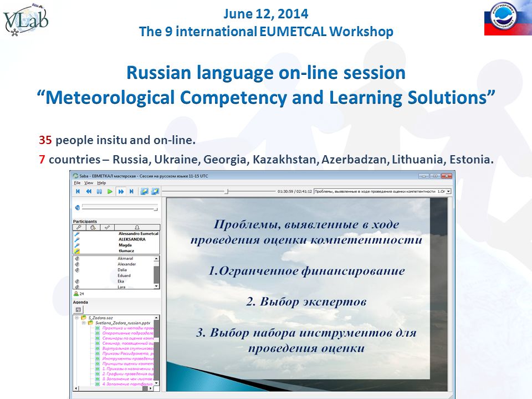Collapse the S_Zadora.saz tree node

[77, 318]
